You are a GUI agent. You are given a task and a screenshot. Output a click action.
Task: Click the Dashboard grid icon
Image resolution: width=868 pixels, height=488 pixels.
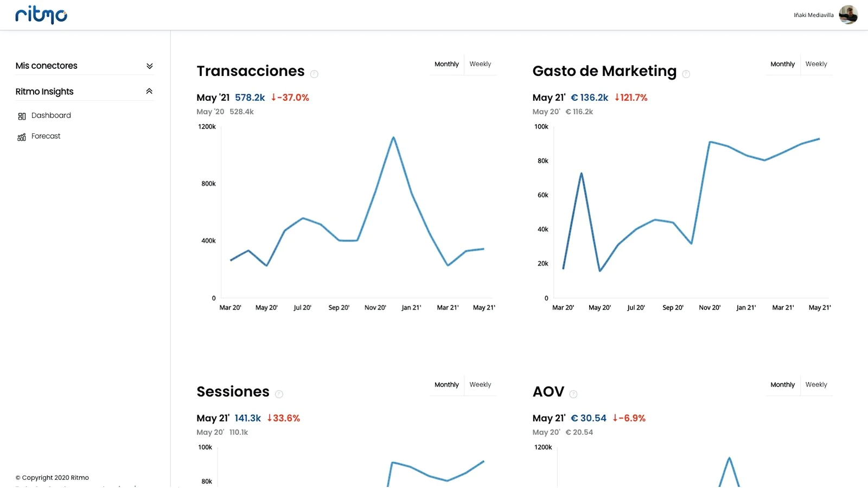click(x=22, y=116)
